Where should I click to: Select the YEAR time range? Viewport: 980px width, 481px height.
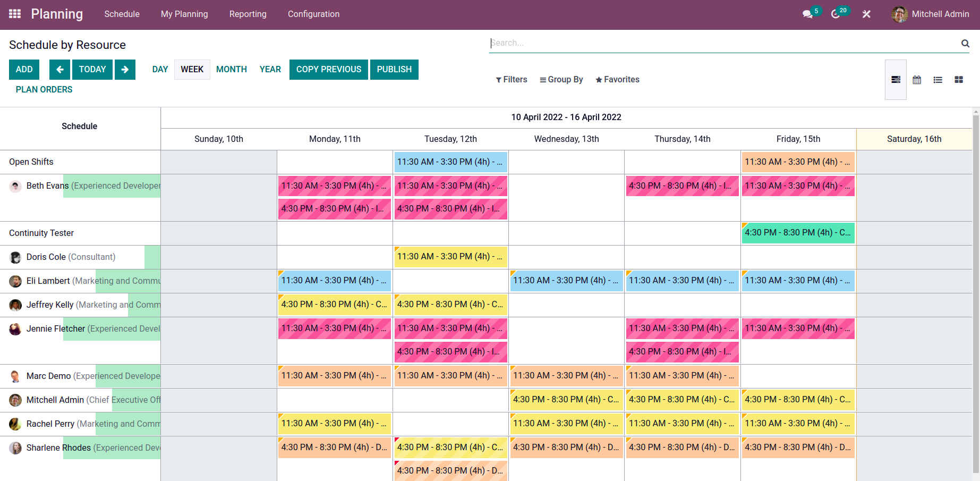point(270,69)
